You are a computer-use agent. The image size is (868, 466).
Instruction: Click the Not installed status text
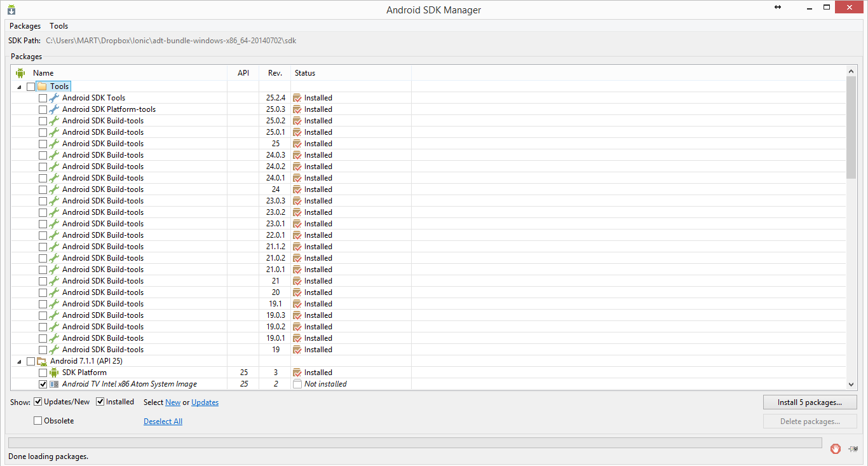(x=325, y=384)
